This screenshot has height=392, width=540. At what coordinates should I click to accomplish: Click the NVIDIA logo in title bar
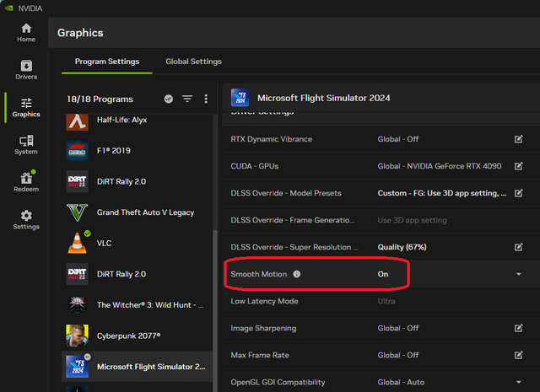coord(9,8)
